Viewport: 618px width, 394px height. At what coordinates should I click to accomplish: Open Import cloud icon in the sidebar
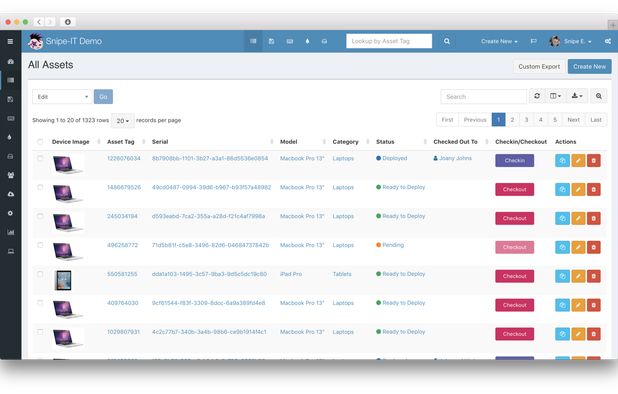pyautogui.click(x=11, y=194)
